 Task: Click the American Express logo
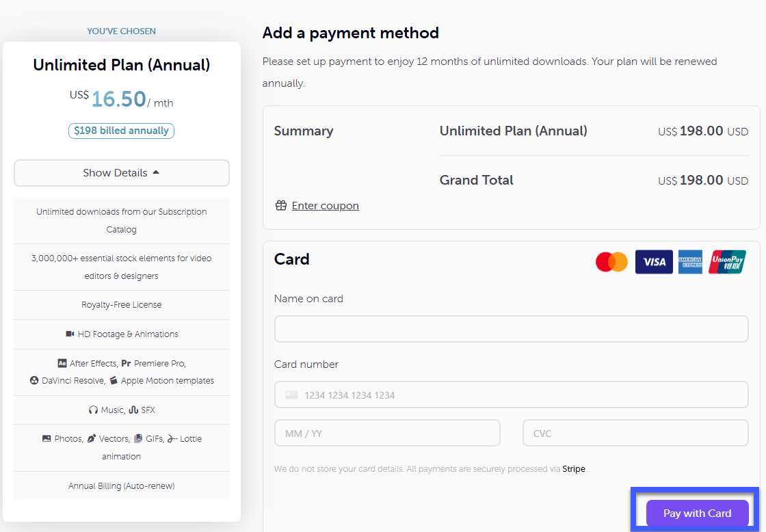coord(690,262)
